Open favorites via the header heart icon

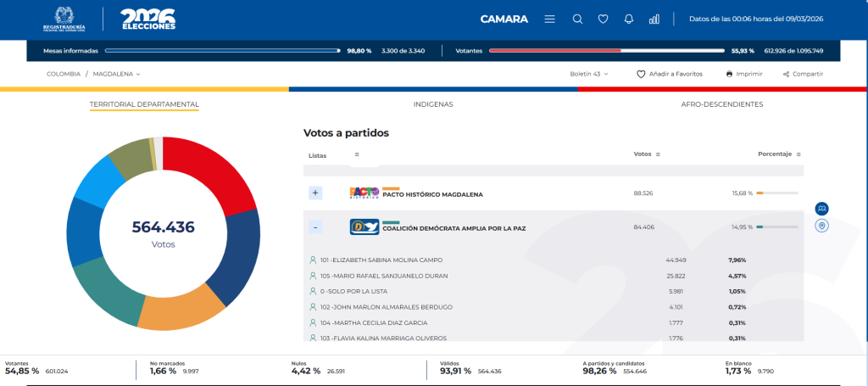[x=603, y=19]
